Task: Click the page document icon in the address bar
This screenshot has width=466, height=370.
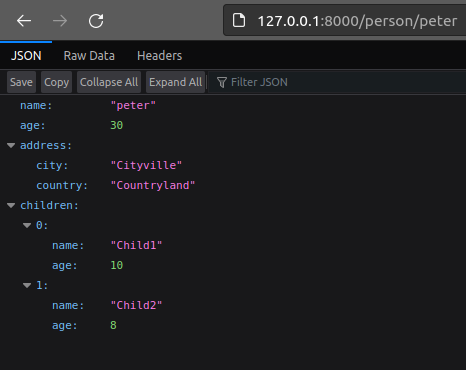Action: pyautogui.click(x=239, y=21)
